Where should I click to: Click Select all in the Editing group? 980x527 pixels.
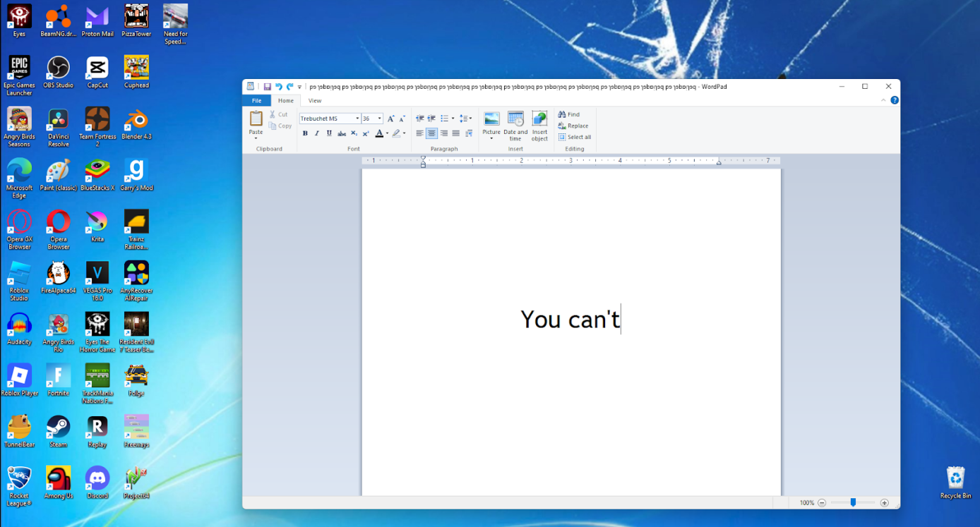[575, 137]
